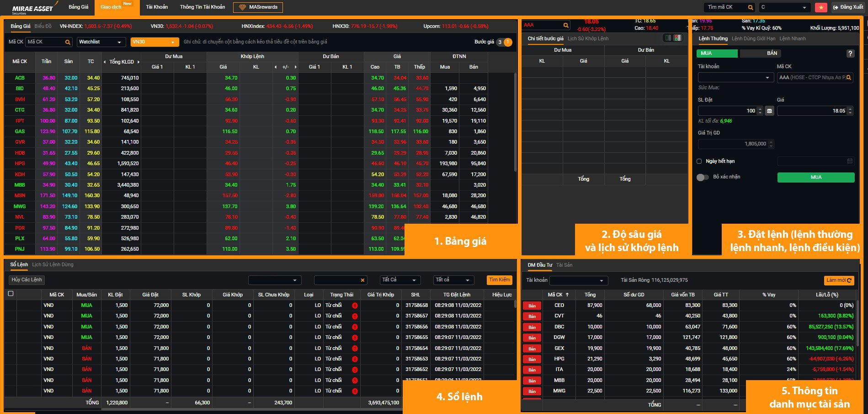Click search icon in Tìm mã CK box
Viewport: 868px width, 414px height.
pyautogui.click(x=750, y=7)
